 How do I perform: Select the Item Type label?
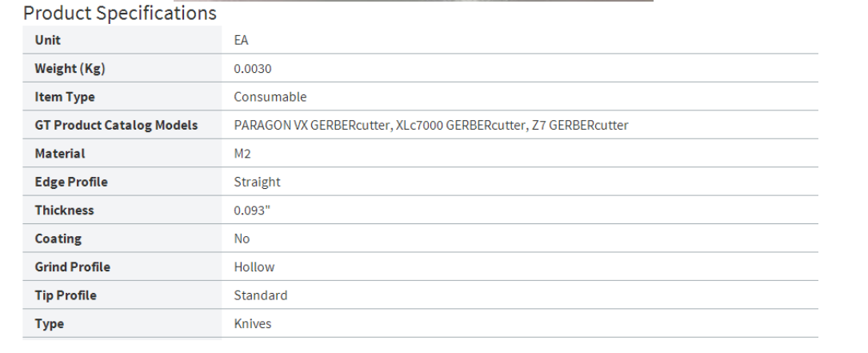(65, 97)
